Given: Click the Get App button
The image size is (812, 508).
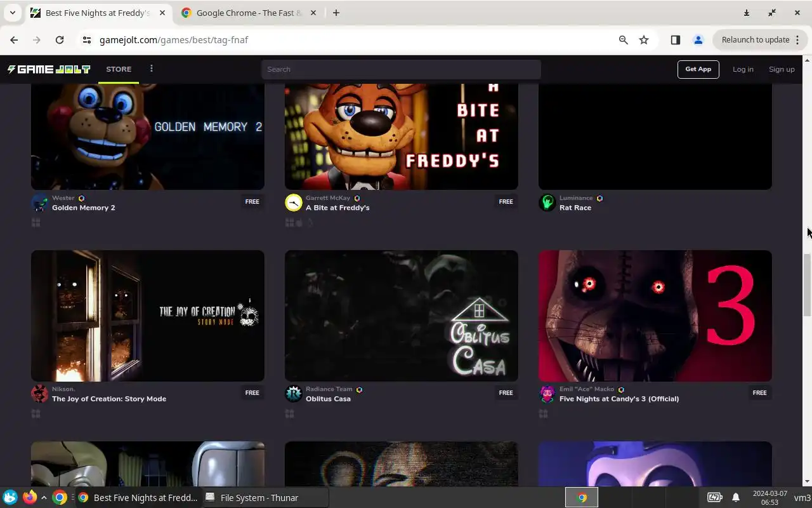Looking at the screenshot, I should coord(698,69).
